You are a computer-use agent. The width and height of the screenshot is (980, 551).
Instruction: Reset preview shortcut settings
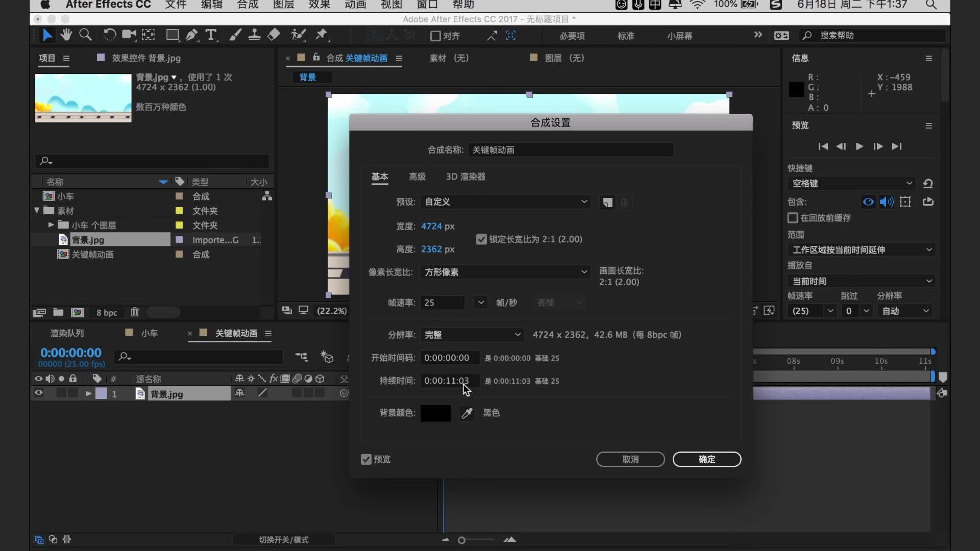click(928, 184)
